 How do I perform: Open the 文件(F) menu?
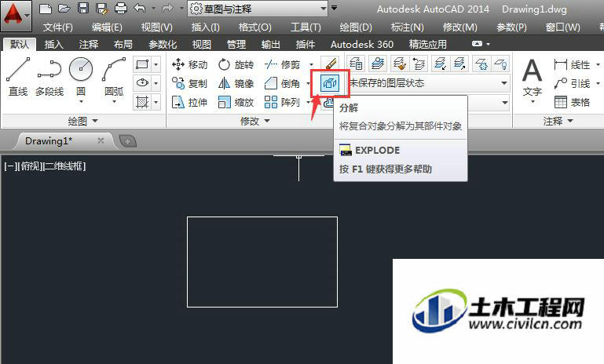pos(58,27)
